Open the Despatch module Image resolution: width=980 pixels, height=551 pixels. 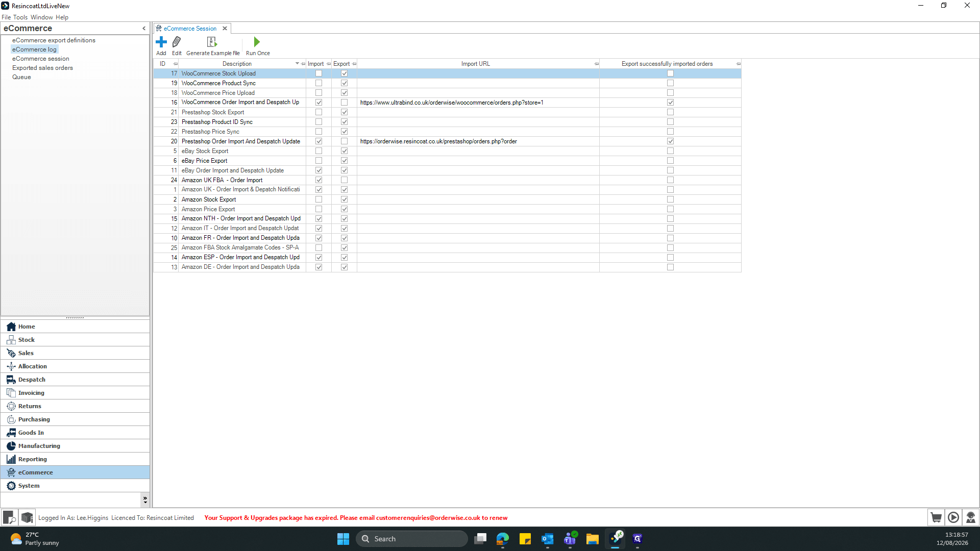point(75,380)
